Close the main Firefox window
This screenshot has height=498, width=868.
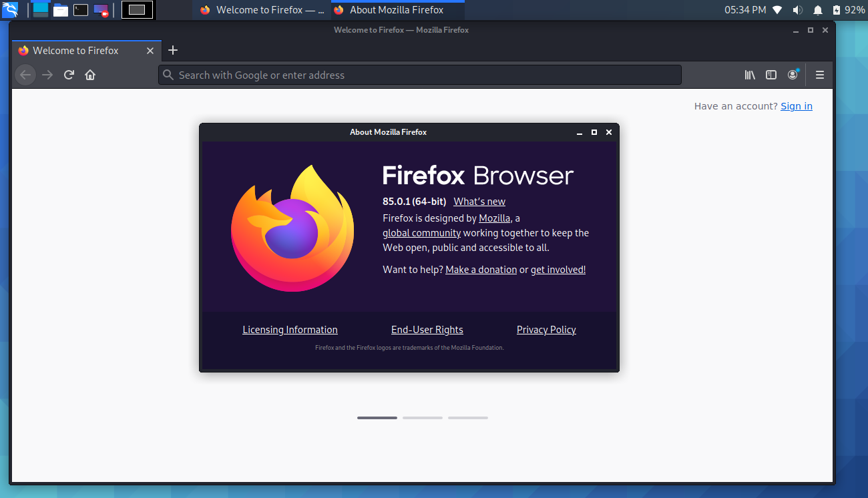coord(825,30)
